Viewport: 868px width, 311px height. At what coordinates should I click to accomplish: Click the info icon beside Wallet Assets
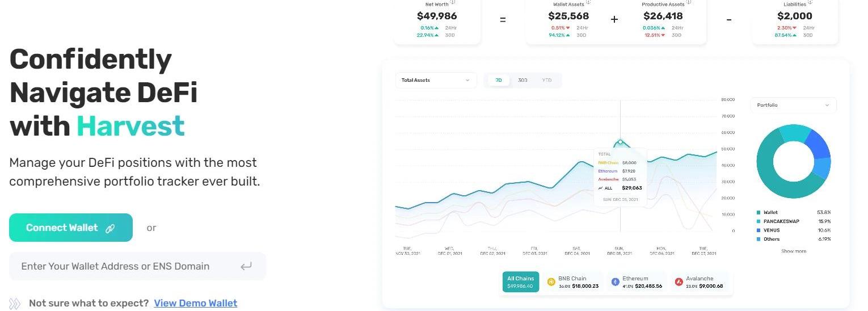point(589,2)
